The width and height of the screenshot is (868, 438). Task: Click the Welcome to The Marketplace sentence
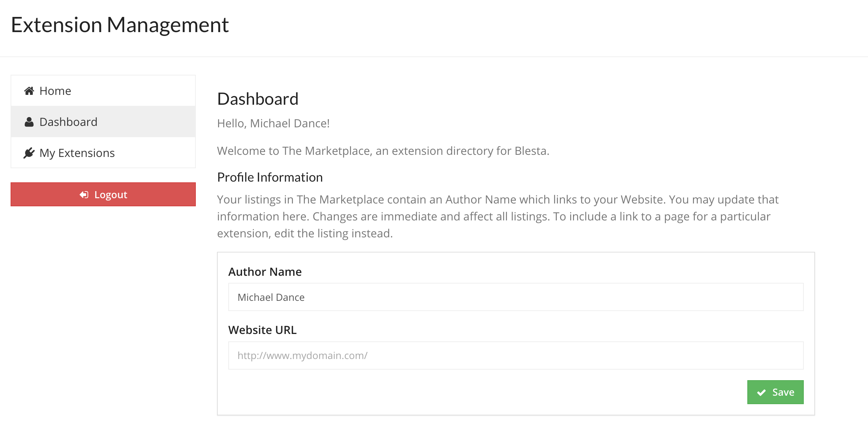(x=383, y=151)
